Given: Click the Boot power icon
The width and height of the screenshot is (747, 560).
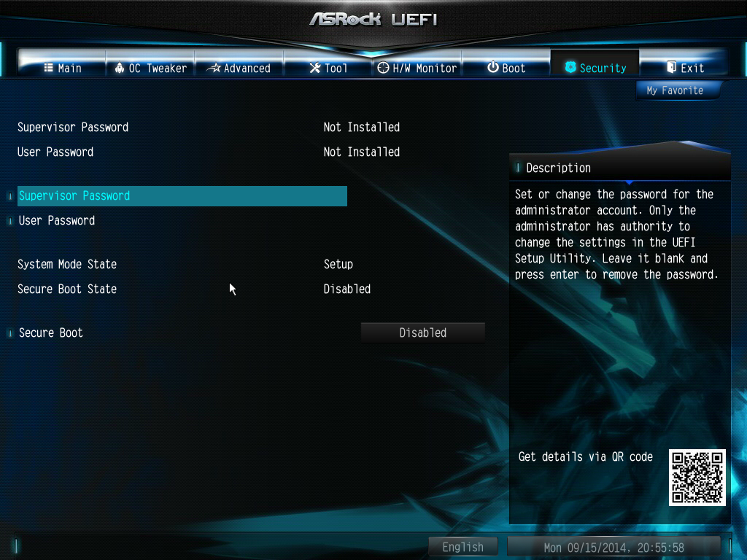Looking at the screenshot, I should [492, 67].
